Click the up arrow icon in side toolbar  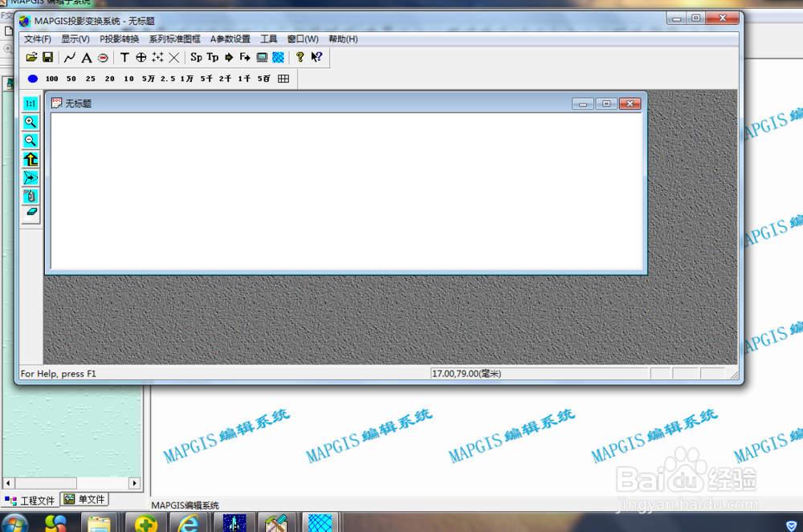[x=31, y=160]
